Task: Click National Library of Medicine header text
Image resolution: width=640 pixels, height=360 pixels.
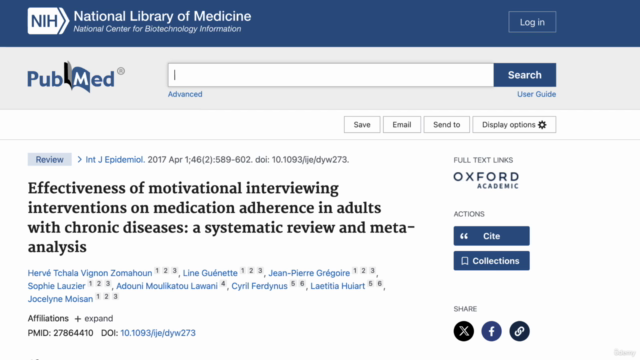Action: [162, 16]
